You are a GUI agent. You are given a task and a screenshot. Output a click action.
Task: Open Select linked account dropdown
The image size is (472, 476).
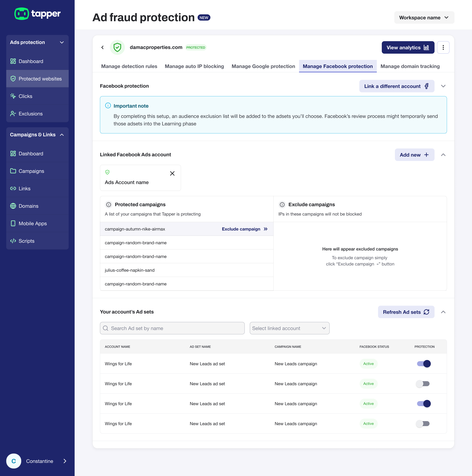tap(289, 328)
